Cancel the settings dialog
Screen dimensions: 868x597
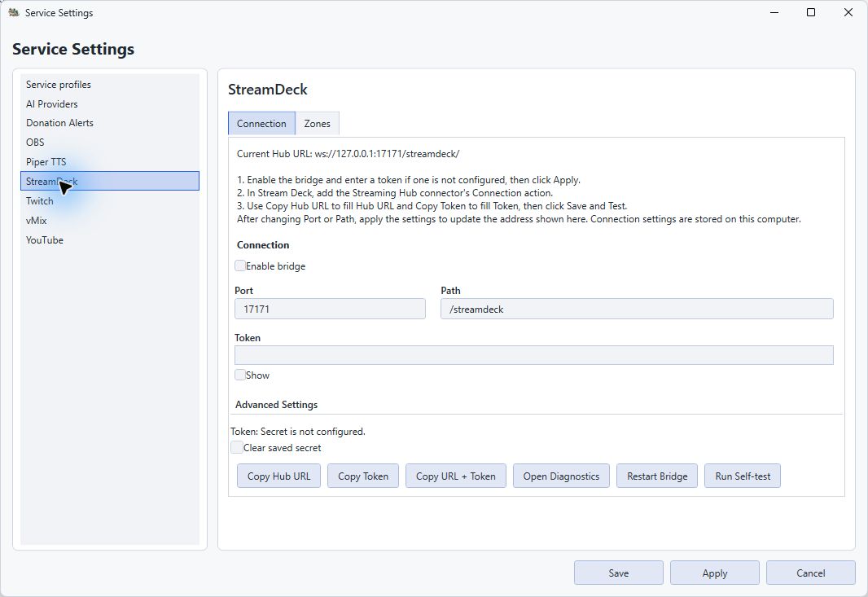coord(810,573)
